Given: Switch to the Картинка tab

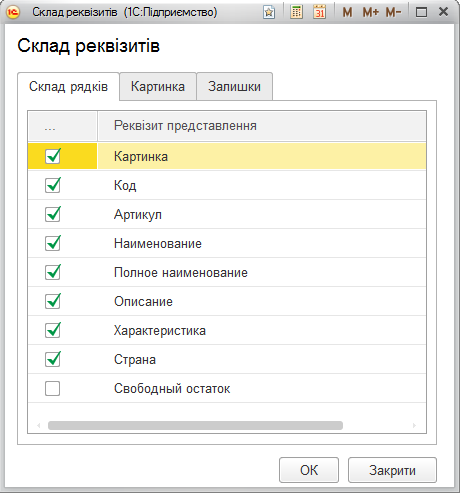Looking at the screenshot, I should coord(158,86).
